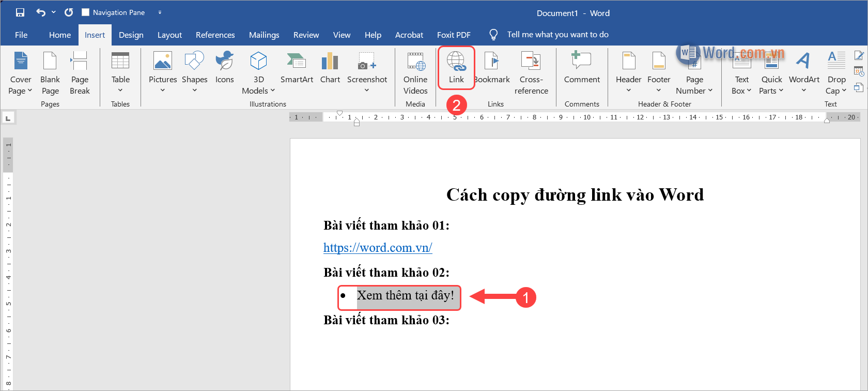Click the selected text 'Xem thêm tại đây!'
This screenshot has height=391, width=868.
pyautogui.click(x=406, y=295)
